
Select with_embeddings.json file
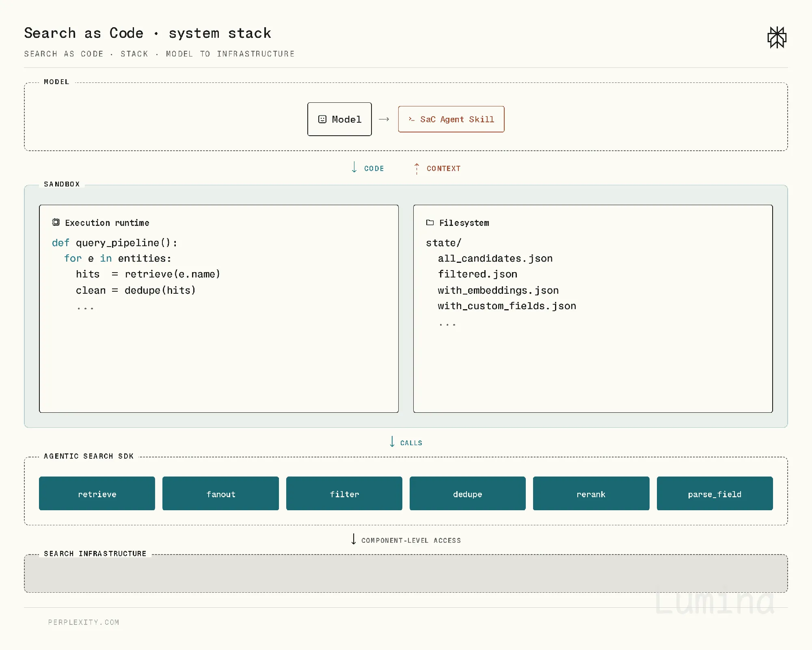pyautogui.click(x=498, y=290)
